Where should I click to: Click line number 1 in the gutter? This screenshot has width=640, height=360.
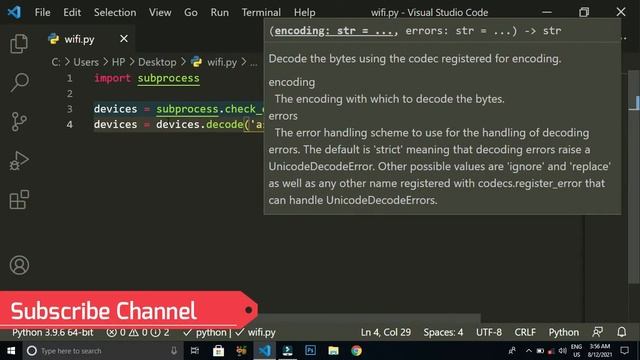[69, 78]
